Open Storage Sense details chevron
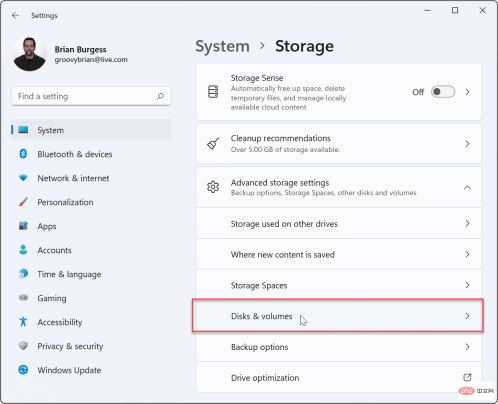Screen dimensions: 498x404 (467, 92)
